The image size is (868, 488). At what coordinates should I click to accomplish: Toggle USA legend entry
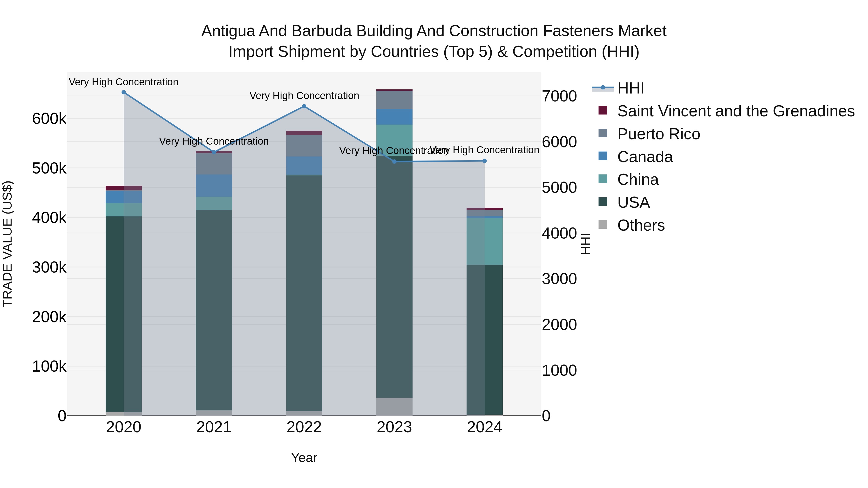click(624, 202)
